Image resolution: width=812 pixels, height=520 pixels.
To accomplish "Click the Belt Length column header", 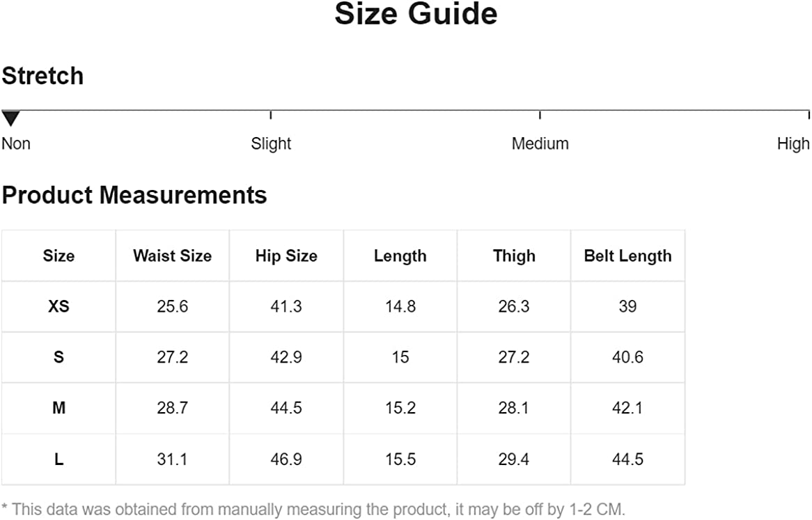I will click(627, 255).
